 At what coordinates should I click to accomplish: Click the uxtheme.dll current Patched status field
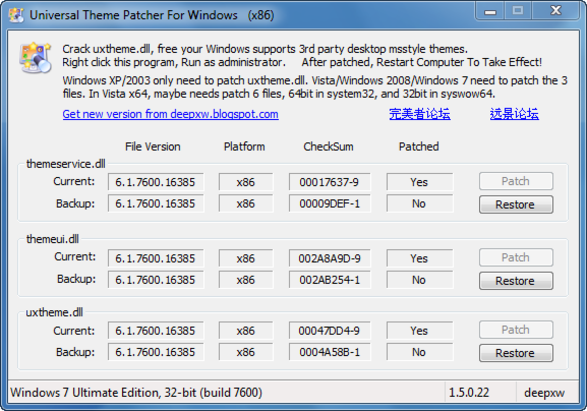point(419,331)
